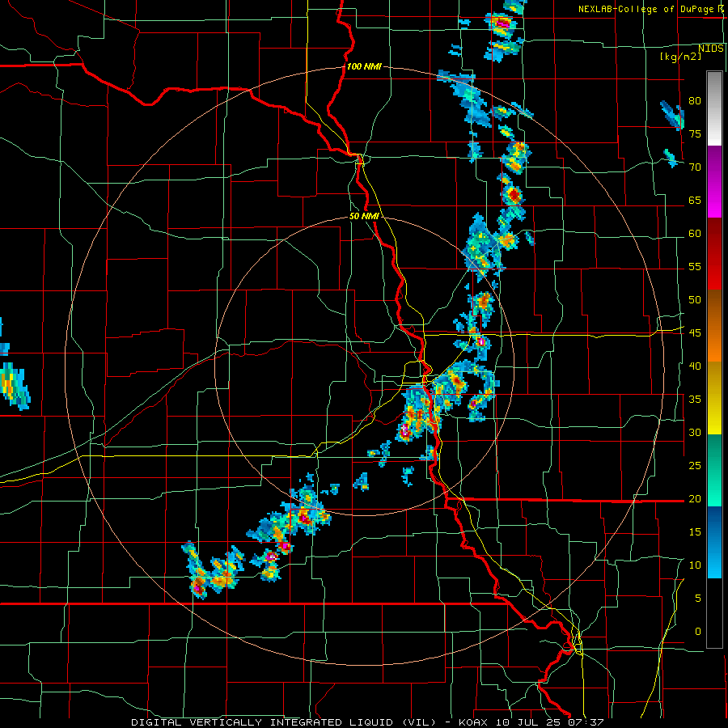Click the yellow segment of the color bar

pos(714,398)
